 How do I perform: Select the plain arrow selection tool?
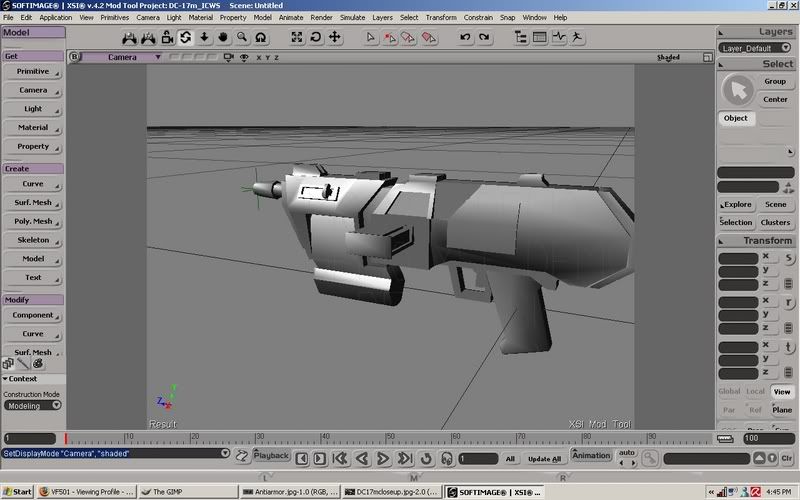coord(371,37)
